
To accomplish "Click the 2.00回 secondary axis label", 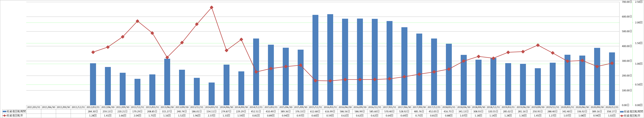I will (x=639, y=23).
